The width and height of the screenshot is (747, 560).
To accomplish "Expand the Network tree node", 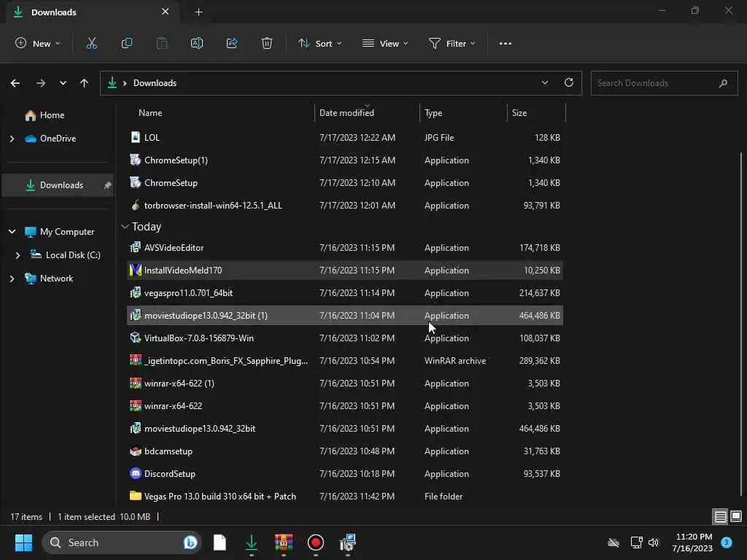I will click(12, 279).
